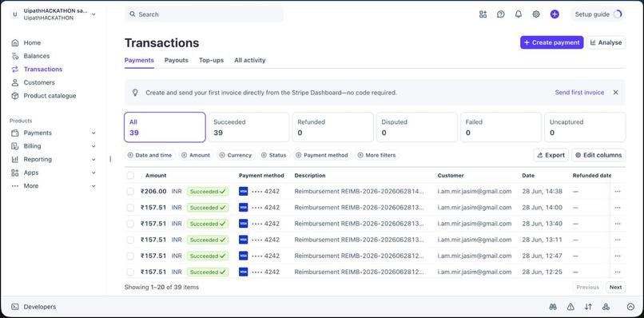Click the nodes cluster icon in bottom bar
Screen dimensions: 644x318
click(x=606, y=307)
